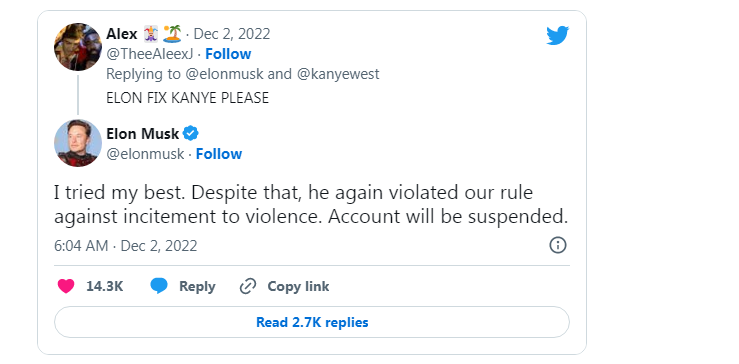739x364 pixels.
Task: Open Alex's profile avatar
Action: pos(78,47)
